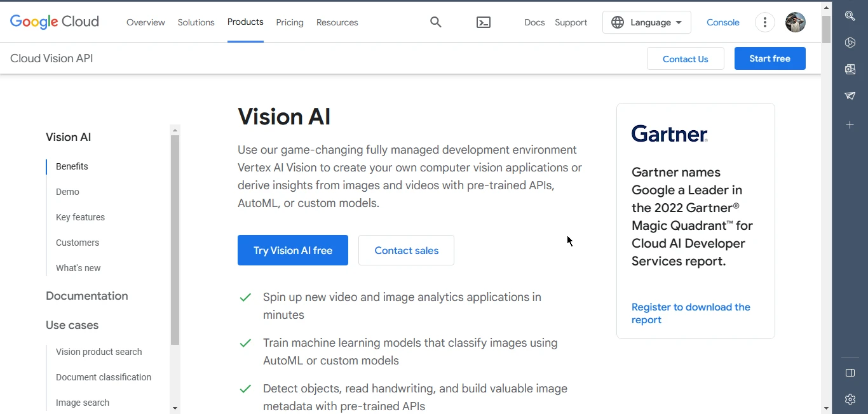
Task: Open the Outlook icon in browser sidebar
Action: (850, 69)
